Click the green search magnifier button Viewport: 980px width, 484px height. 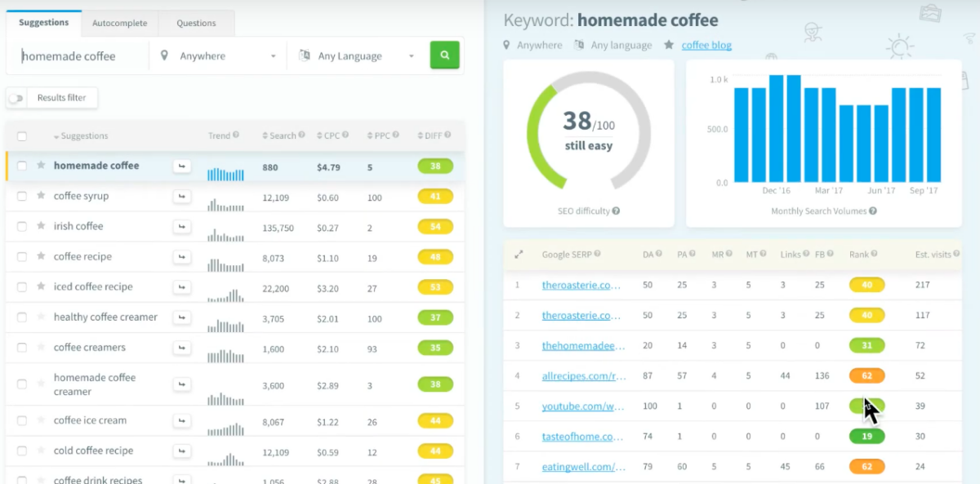click(444, 55)
